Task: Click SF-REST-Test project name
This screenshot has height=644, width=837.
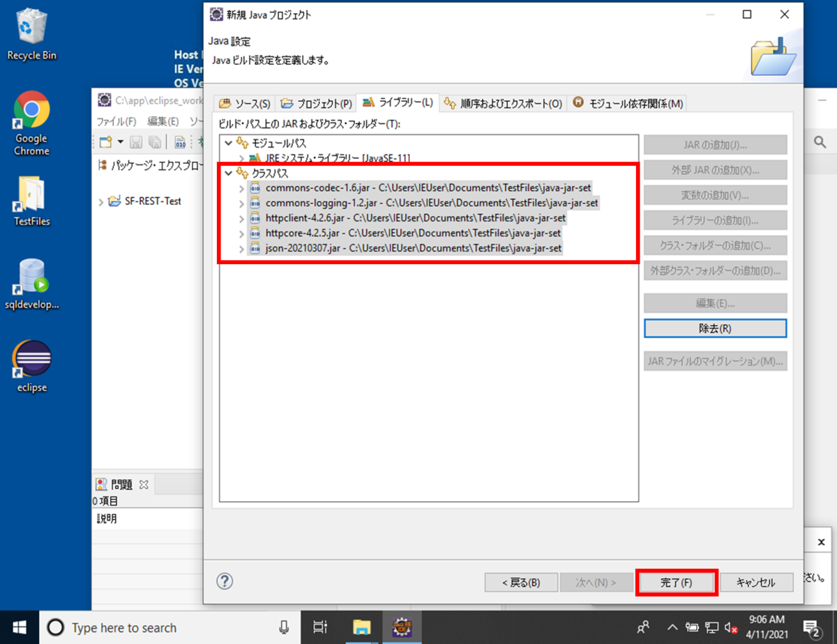Action: [x=153, y=201]
